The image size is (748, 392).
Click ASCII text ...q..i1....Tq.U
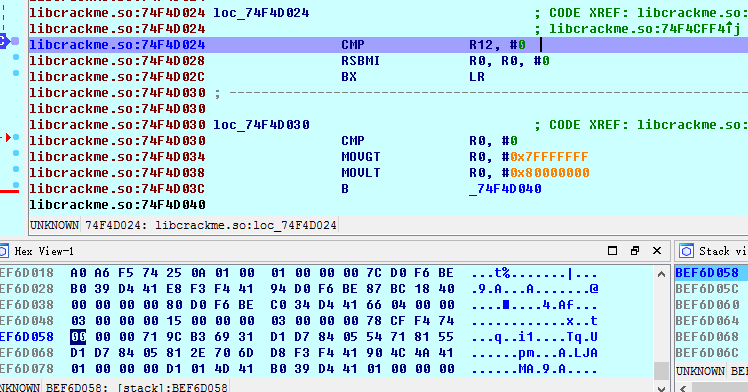coord(534,337)
